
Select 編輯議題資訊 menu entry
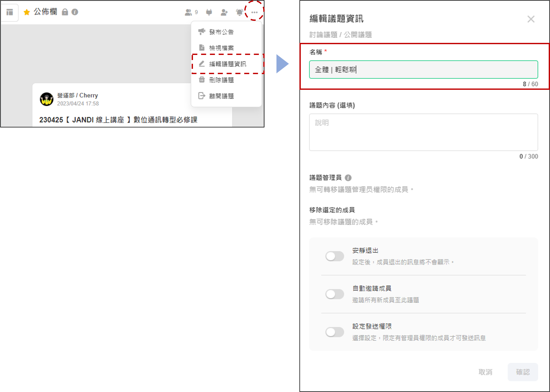[x=227, y=64]
